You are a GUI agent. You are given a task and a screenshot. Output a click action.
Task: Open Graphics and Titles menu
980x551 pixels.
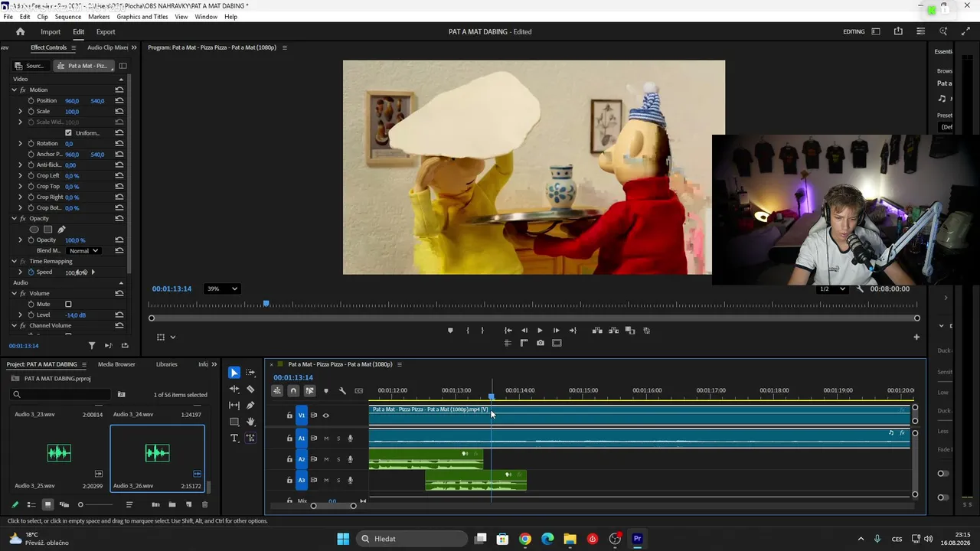pyautogui.click(x=142, y=17)
